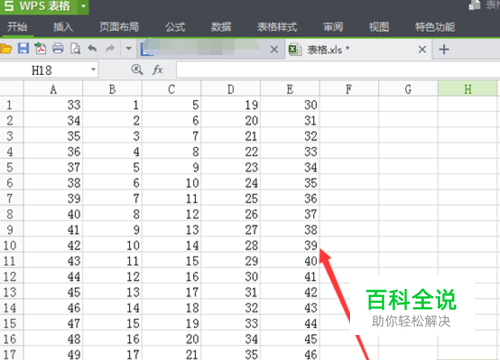
Task: Expand the Name Box dropdown arrow
Action: 93,70
